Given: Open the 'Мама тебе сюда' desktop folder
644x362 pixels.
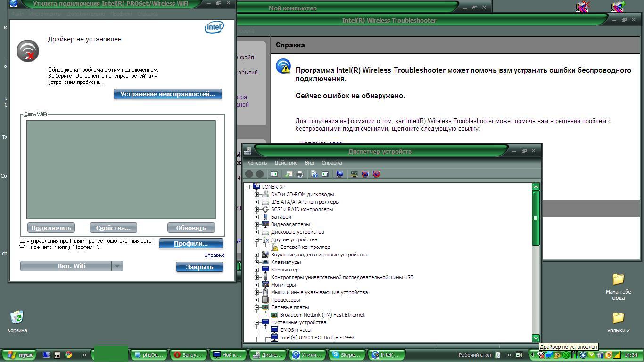Looking at the screenshot, I should [618, 280].
